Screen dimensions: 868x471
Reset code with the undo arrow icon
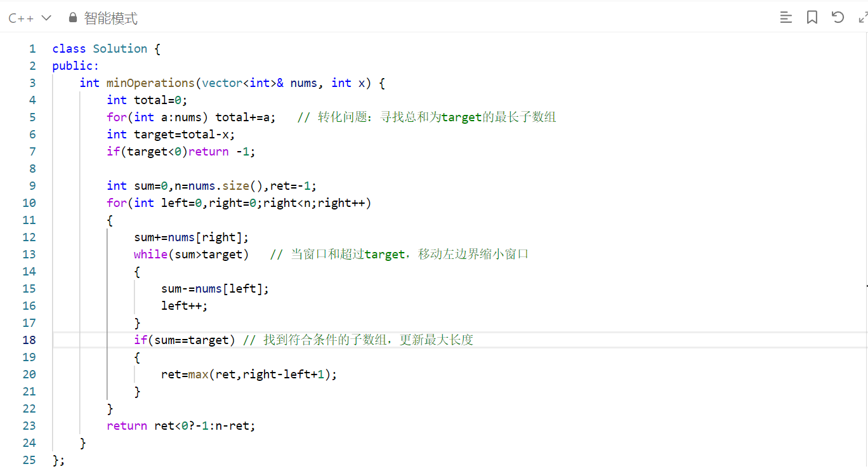click(x=838, y=17)
